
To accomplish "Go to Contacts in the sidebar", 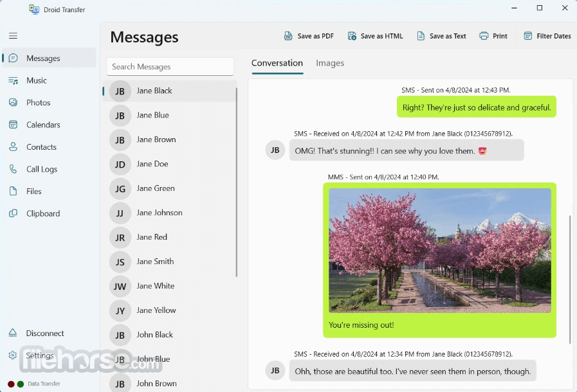I will pyautogui.click(x=49, y=147).
